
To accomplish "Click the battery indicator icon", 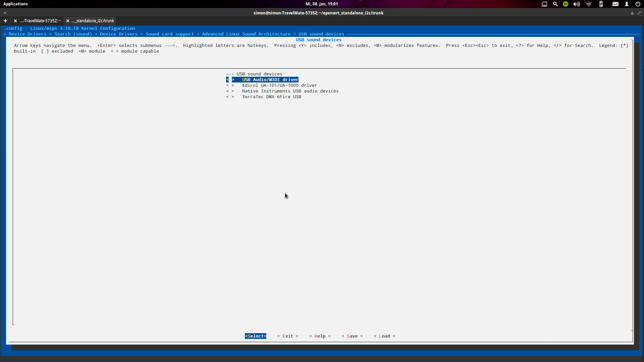I will click(601, 4).
